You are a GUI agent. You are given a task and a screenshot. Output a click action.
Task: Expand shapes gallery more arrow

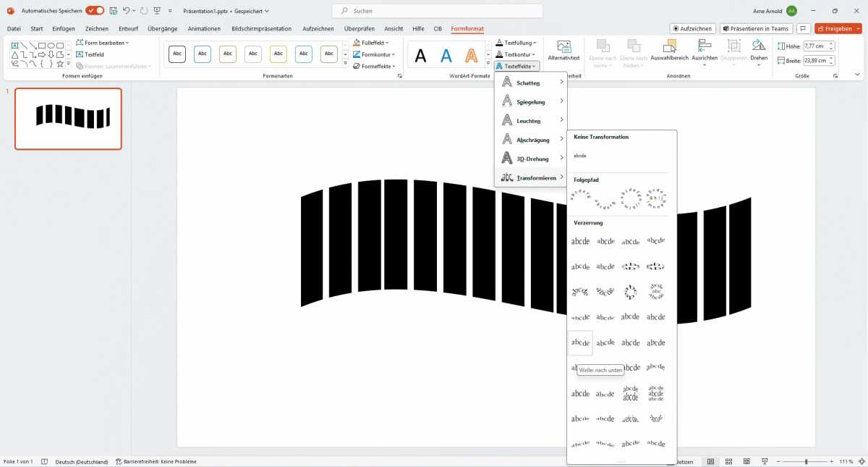69,63
